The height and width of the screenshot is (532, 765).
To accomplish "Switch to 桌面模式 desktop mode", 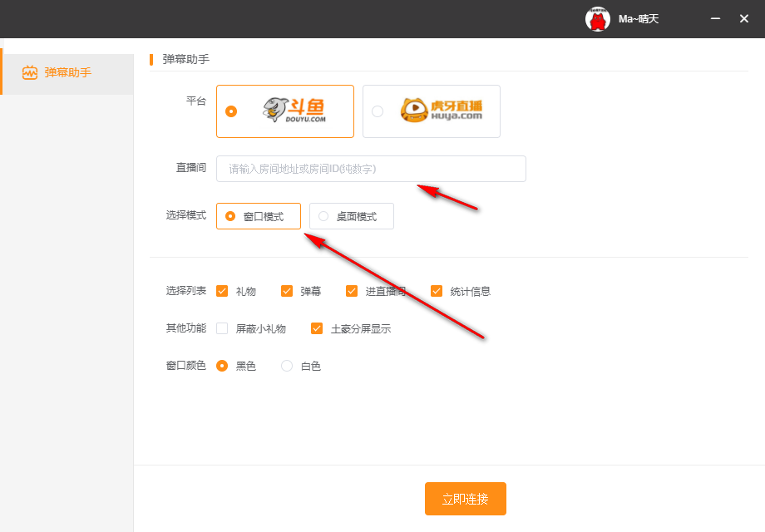I will coord(352,216).
